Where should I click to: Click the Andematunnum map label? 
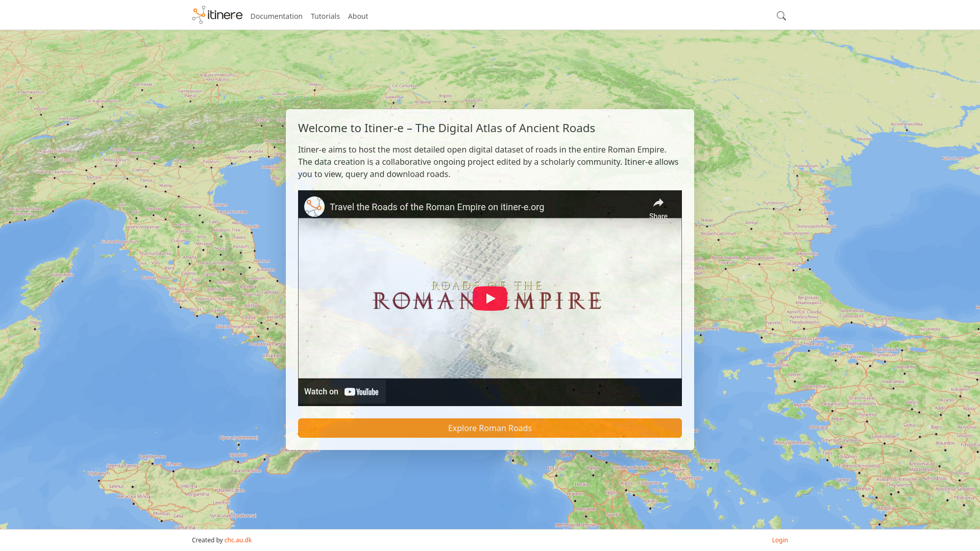click(x=31, y=92)
